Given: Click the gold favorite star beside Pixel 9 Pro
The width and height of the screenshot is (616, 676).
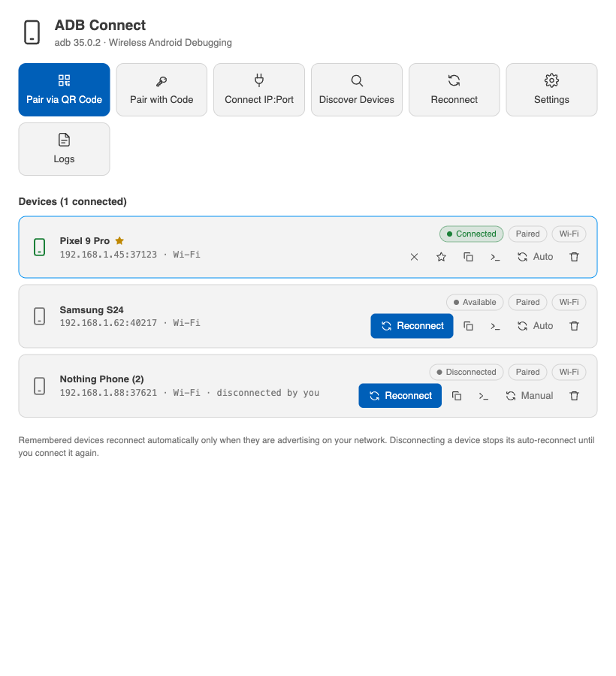Looking at the screenshot, I should pyautogui.click(x=119, y=240).
